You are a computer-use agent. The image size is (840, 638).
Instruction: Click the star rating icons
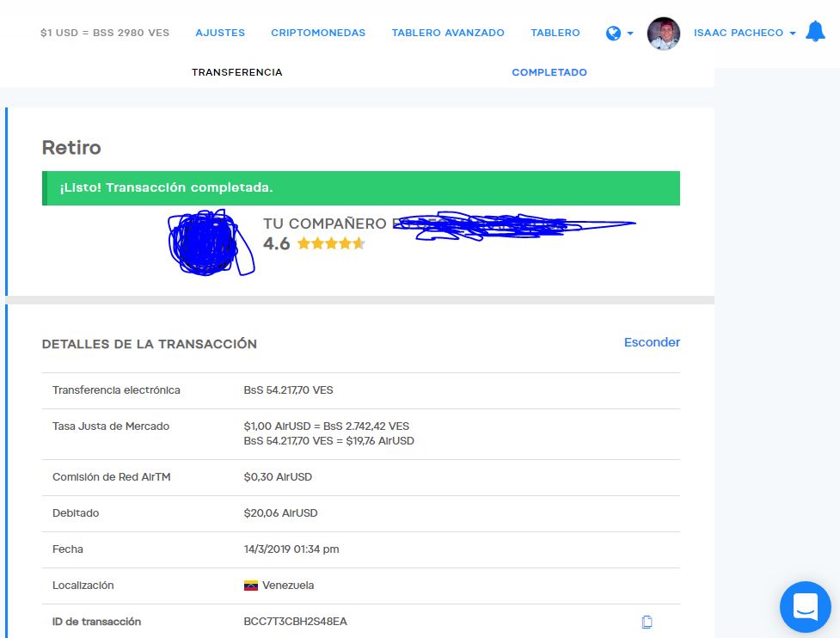click(331, 243)
